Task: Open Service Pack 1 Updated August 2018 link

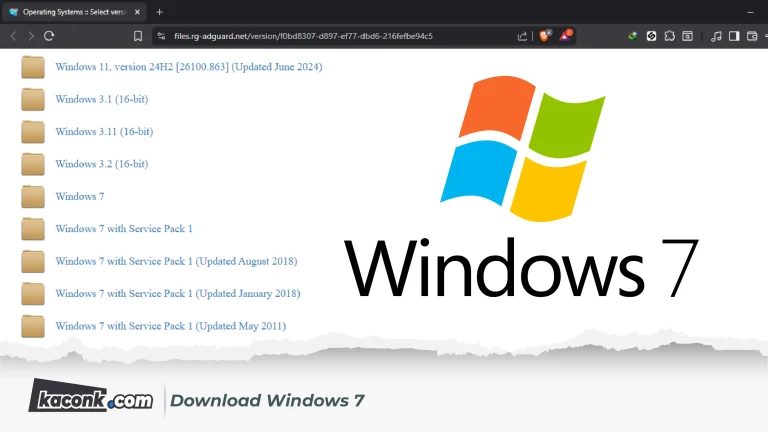Action: pyautogui.click(x=176, y=262)
